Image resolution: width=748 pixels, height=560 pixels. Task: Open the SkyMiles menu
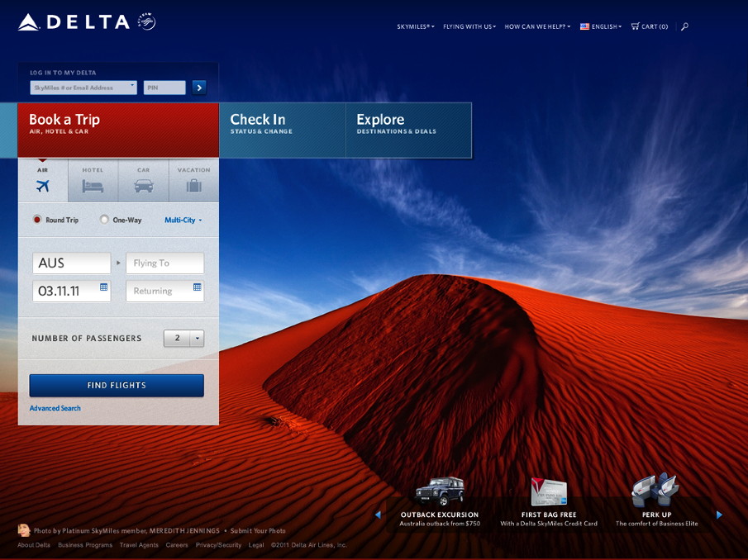pyautogui.click(x=416, y=26)
